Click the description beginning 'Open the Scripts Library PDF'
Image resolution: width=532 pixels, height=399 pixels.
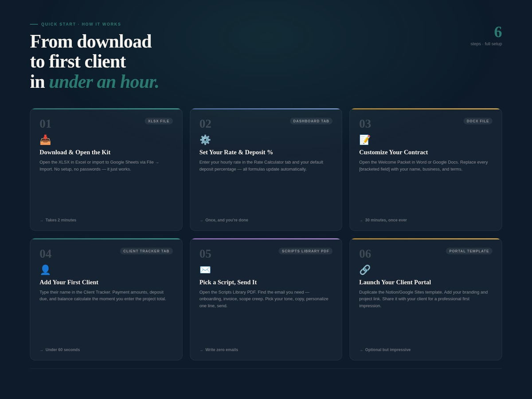264,299
